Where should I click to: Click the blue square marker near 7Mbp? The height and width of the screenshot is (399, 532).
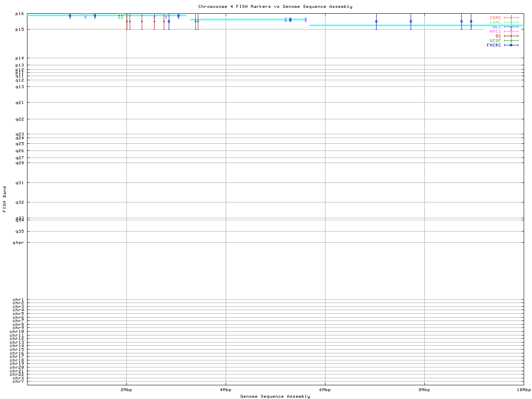pyautogui.click(x=376, y=21)
